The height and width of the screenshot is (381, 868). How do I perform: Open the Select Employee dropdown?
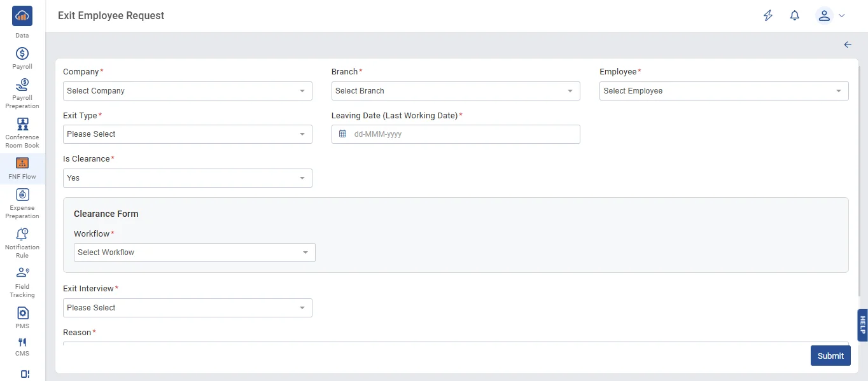click(x=724, y=91)
